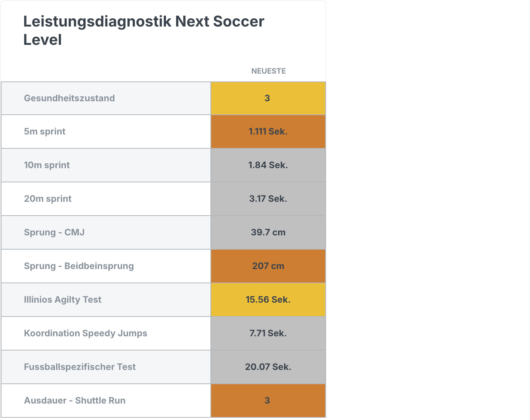
Task: Select the 7.71 Sek. value cell
Action: (268, 333)
